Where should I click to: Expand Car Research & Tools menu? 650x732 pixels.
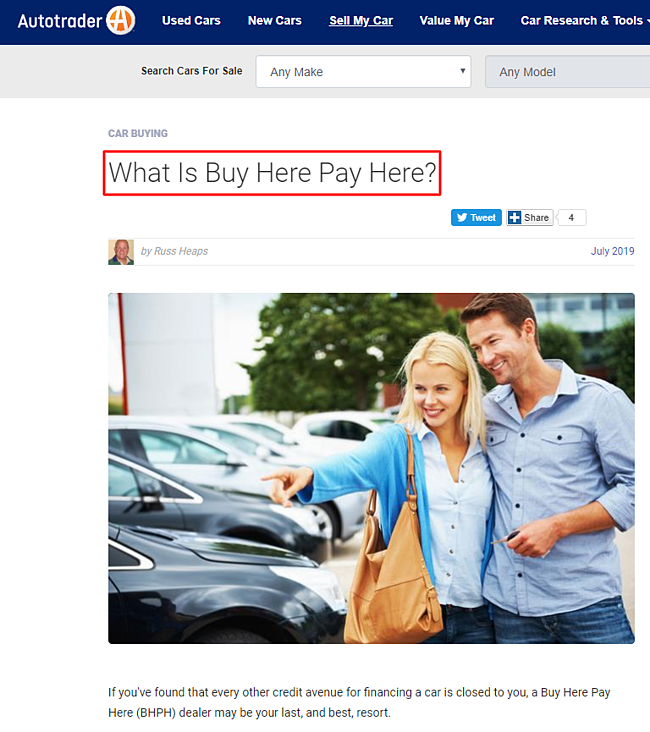(585, 21)
